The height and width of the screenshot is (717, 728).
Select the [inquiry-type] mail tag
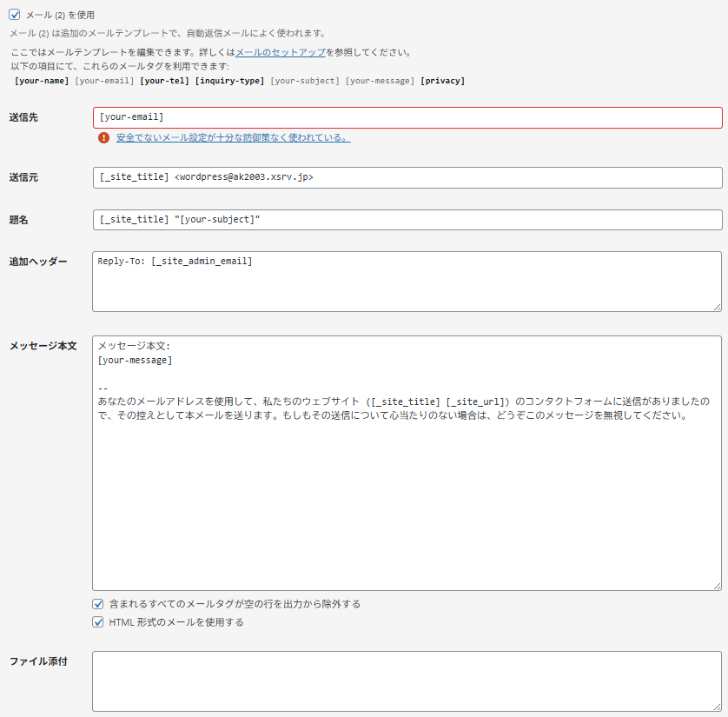pyautogui.click(x=229, y=81)
